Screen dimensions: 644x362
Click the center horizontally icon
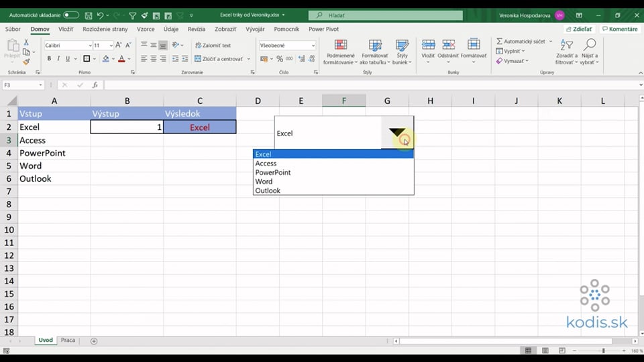click(154, 59)
